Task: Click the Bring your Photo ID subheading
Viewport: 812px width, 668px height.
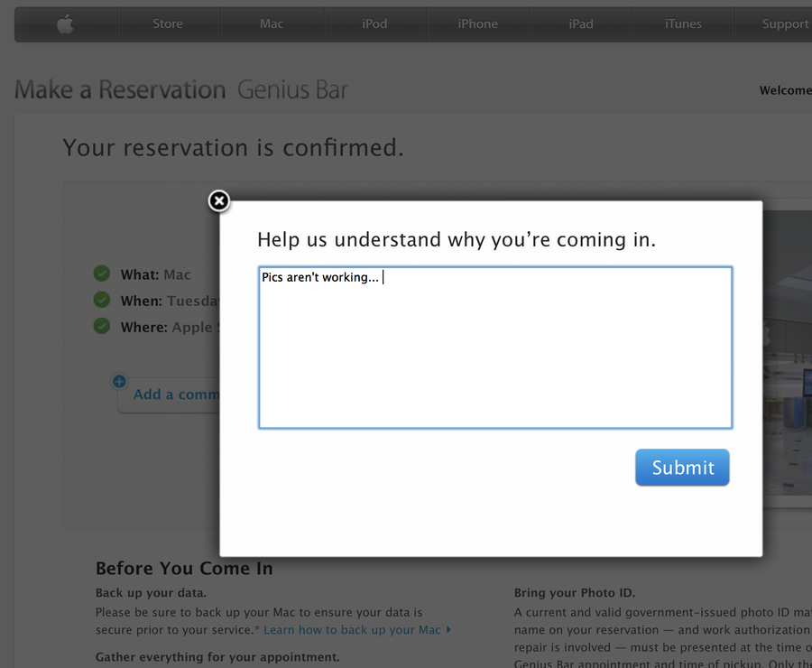Action: [x=575, y=593]
